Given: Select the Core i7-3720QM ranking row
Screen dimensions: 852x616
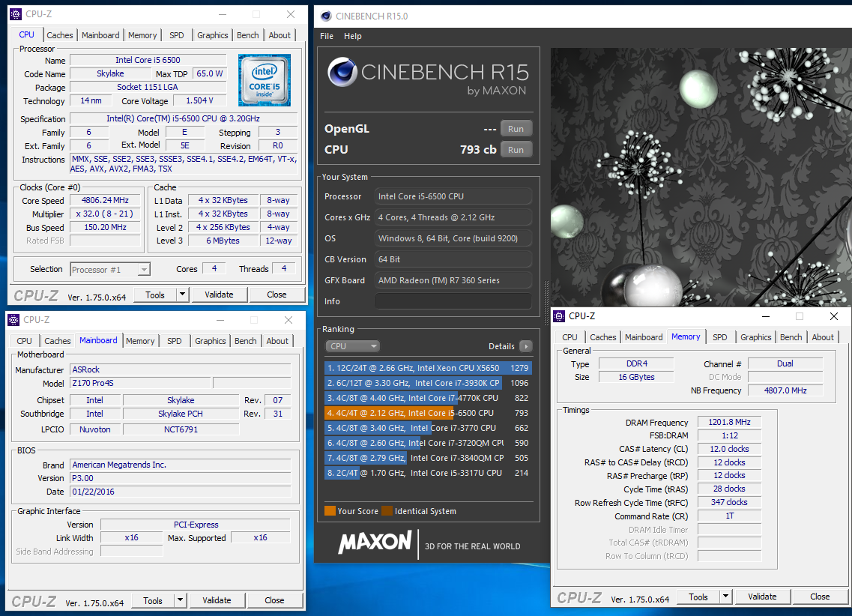Looking at the screenshot, I should (x=428, y=443).
